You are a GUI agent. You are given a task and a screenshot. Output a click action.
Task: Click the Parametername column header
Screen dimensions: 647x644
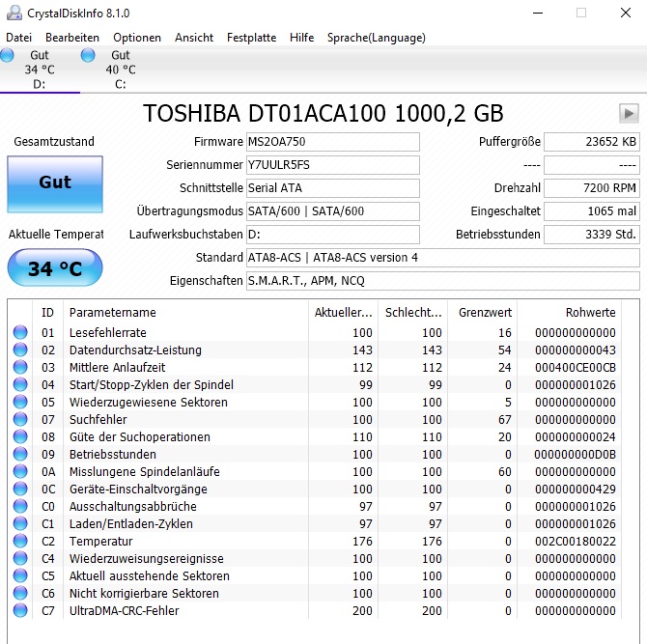185,312
